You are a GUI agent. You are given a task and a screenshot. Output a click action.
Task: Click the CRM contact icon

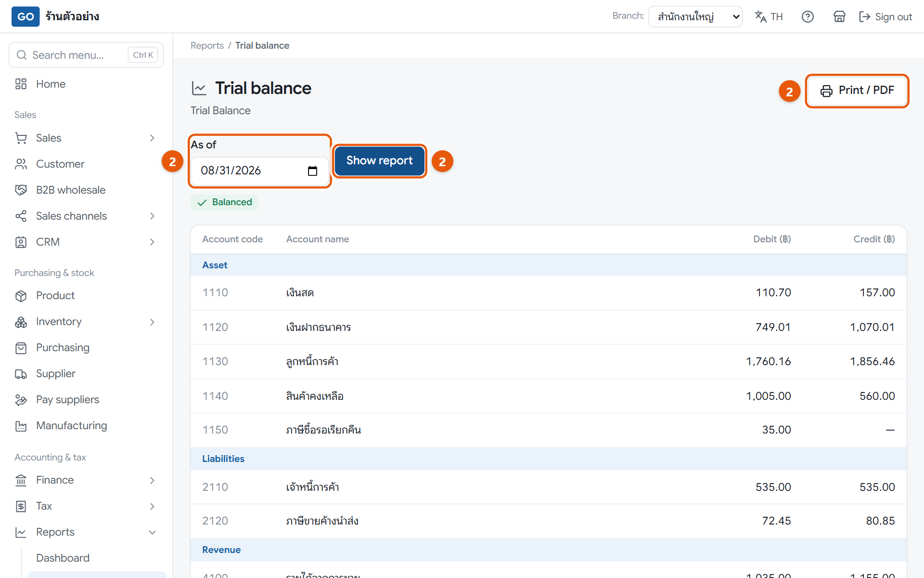point(21,242)
